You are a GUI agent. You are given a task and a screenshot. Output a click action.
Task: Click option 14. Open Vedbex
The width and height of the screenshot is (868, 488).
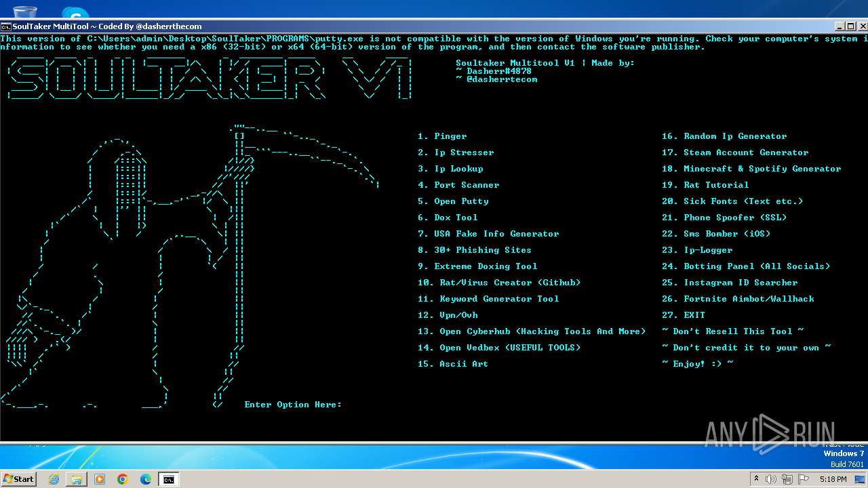[499, 348]
